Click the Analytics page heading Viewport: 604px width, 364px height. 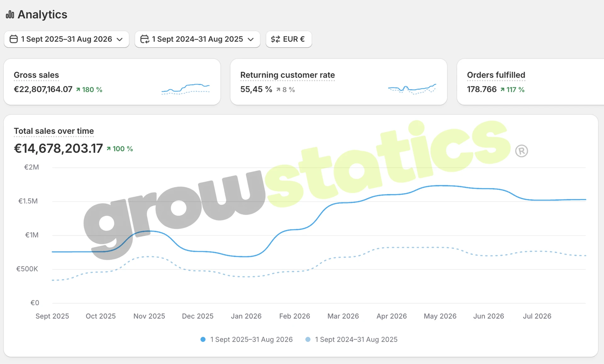coord(42,14)
